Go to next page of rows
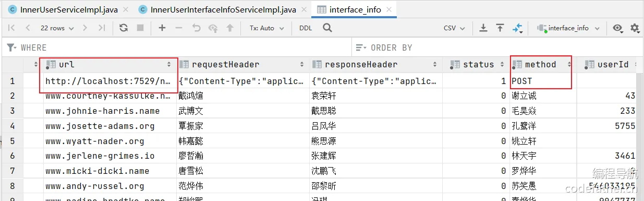The height and width of the screenshot is (201, 644). (x=86, y=28)
